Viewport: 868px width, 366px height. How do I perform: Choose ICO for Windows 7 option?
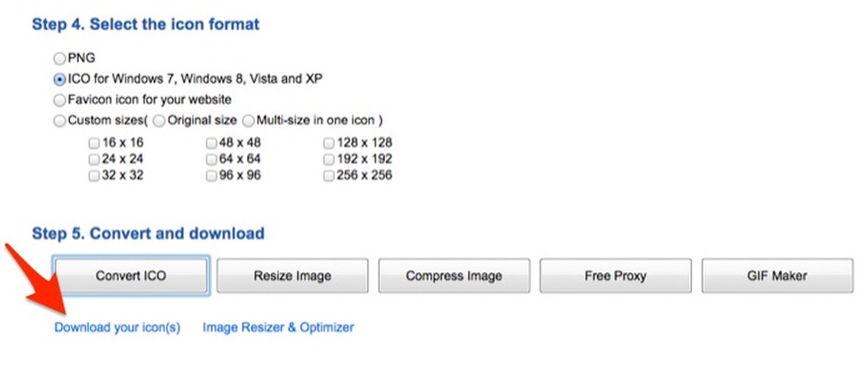59,79
